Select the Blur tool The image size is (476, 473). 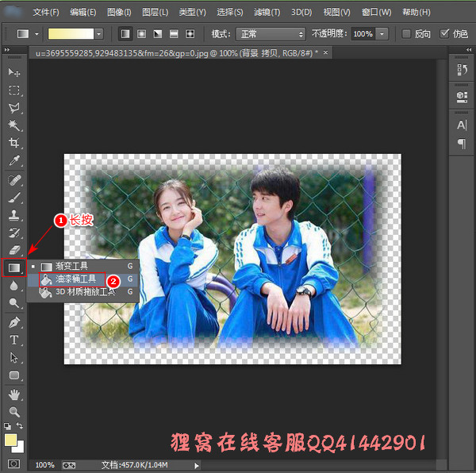coord(13,286)
